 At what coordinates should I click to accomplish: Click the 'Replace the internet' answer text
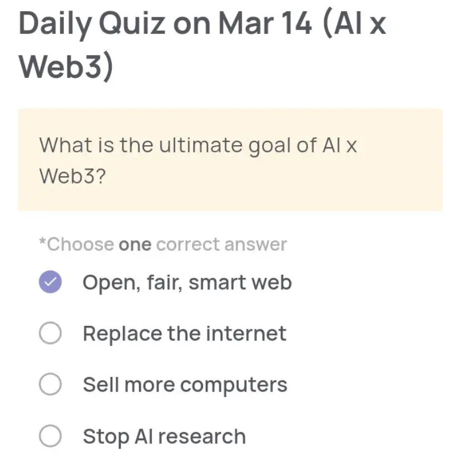[184, 333]
